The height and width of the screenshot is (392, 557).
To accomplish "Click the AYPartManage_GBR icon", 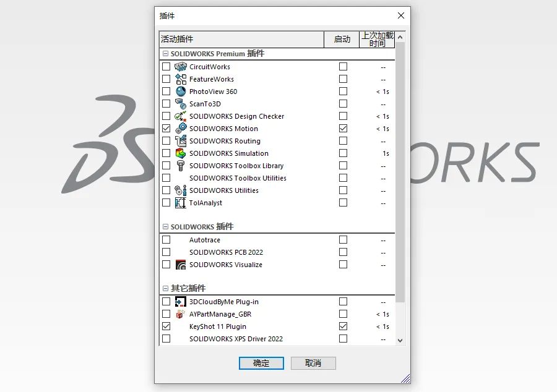I will click(181, 314).
